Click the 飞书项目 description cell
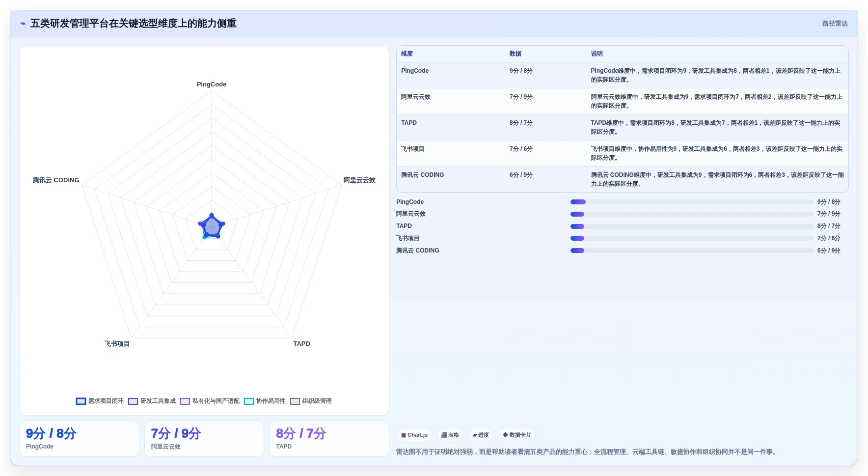This screenshot has width=868, height=476. click(x=716, y=153)
